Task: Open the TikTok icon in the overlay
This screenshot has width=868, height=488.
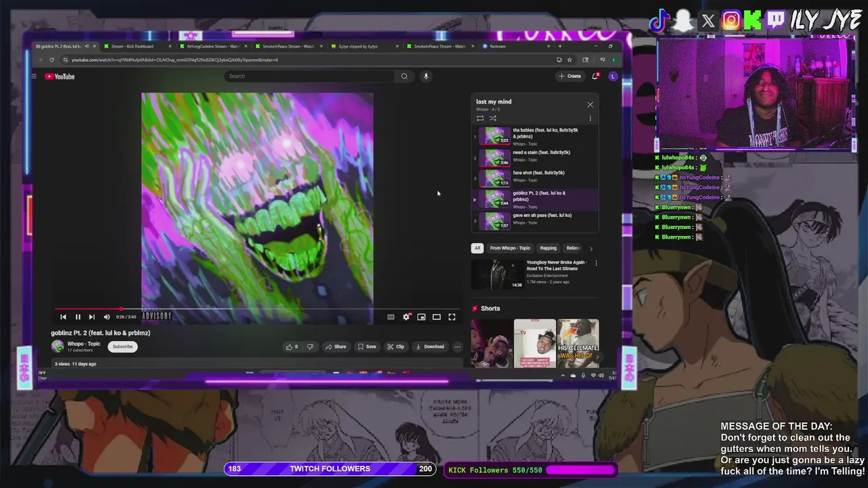Action: (x=659, y=21)
